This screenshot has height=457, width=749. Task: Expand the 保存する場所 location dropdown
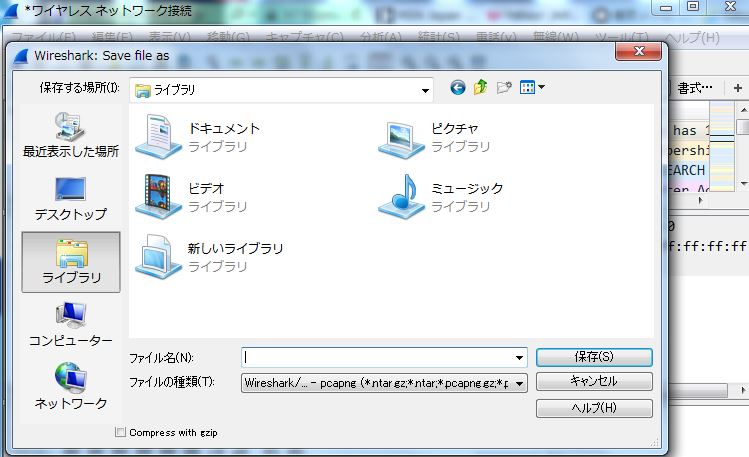pos(425,90)
